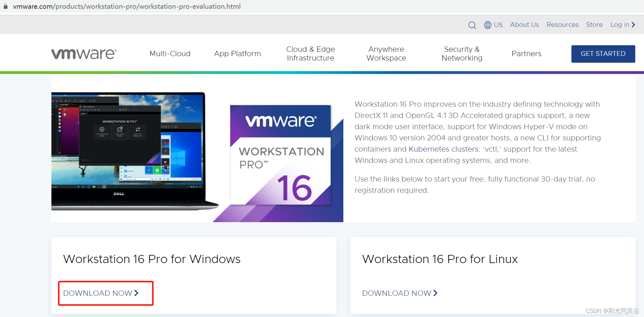
Task: Download Workstation 16 Pro for Windows
Action: pos(101,293)
